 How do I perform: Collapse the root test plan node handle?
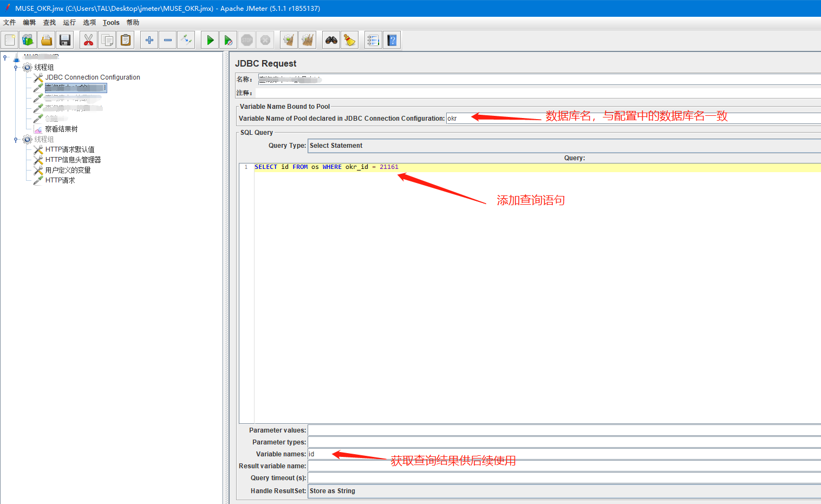tap(5, 57)
